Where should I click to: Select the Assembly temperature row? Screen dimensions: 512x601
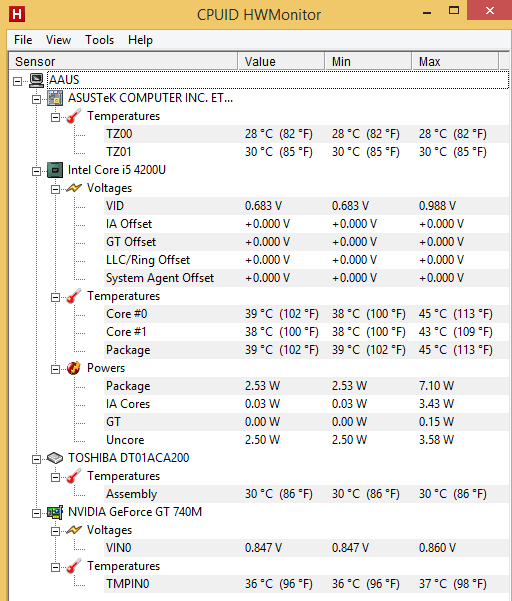306,494
